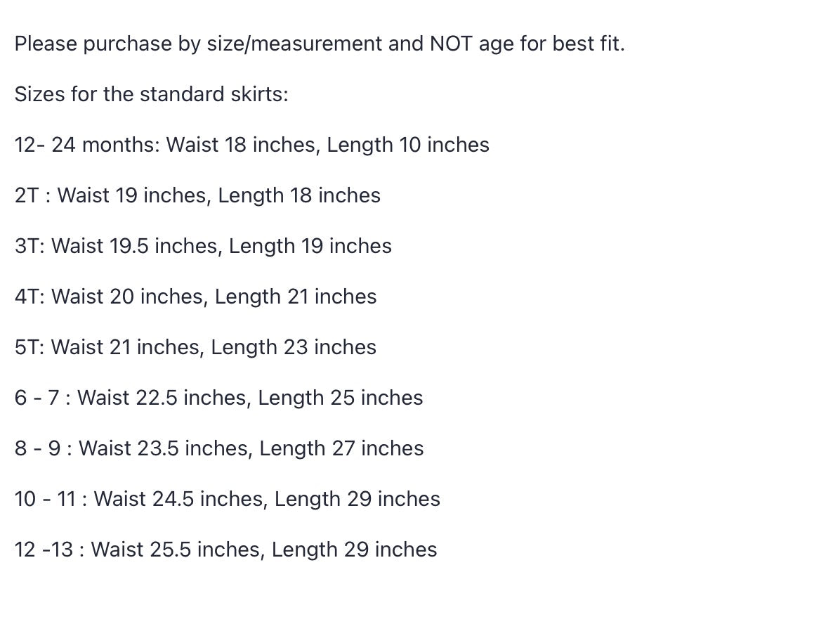The height and width of the screenshot is (617, 840).
Task: Click 'Length 21 inches' in 4T row
Action: [x=296, y=297]
